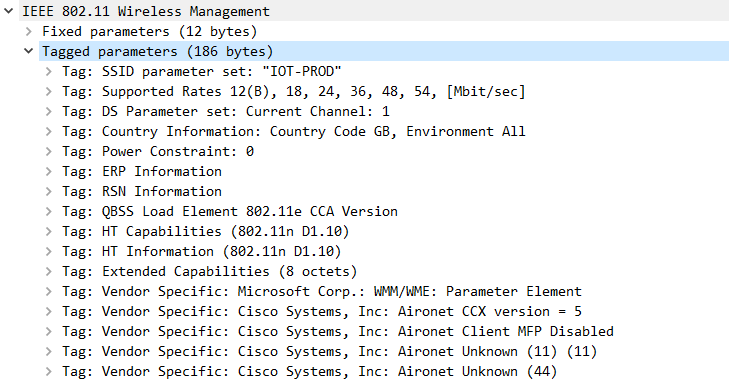Viewport: 729px width, 391px height.
Task: Expand HT Information tag
Action: pos(48,251)
